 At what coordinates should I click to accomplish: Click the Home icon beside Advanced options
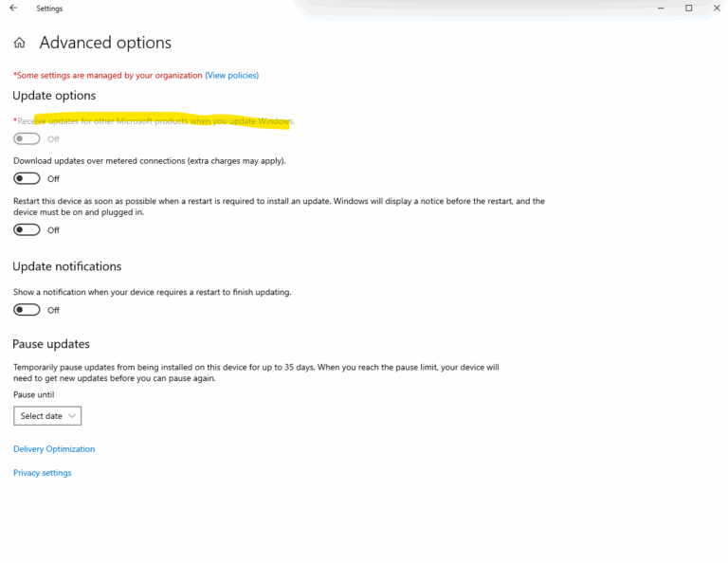[19, 43]
